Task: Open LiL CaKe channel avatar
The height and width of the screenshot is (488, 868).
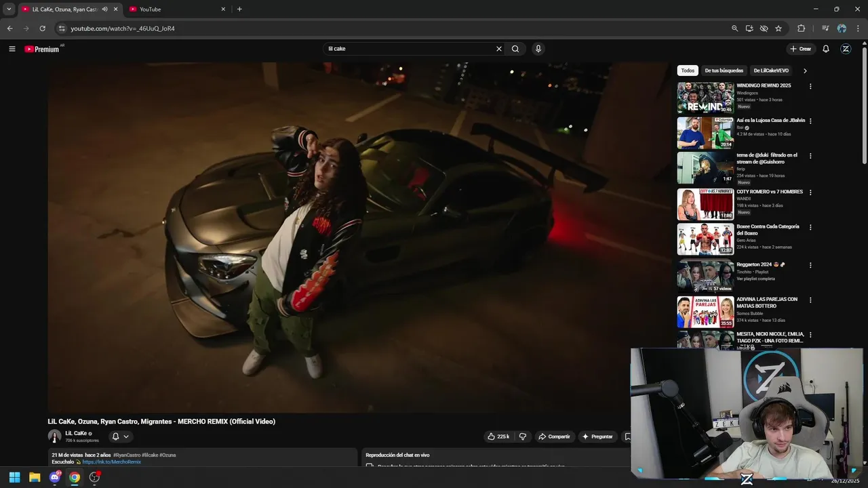Action: click(54, 436)
